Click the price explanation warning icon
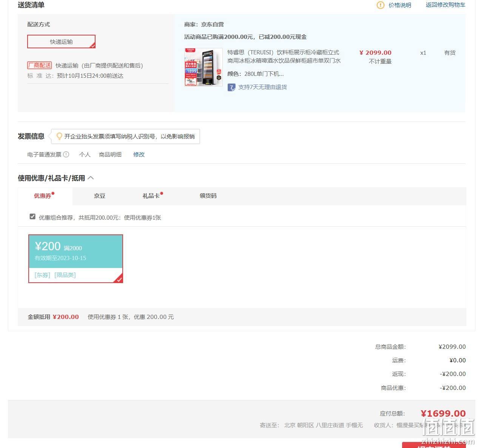This screenshot has width=478, height=448. pos(381,5)
